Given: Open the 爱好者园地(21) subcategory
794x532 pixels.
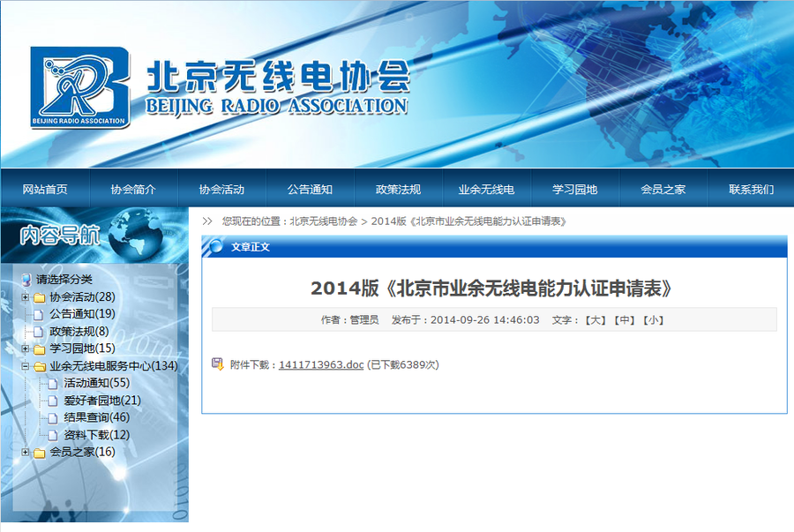Looking at the screenshot, I should click(x=102, y=401).
